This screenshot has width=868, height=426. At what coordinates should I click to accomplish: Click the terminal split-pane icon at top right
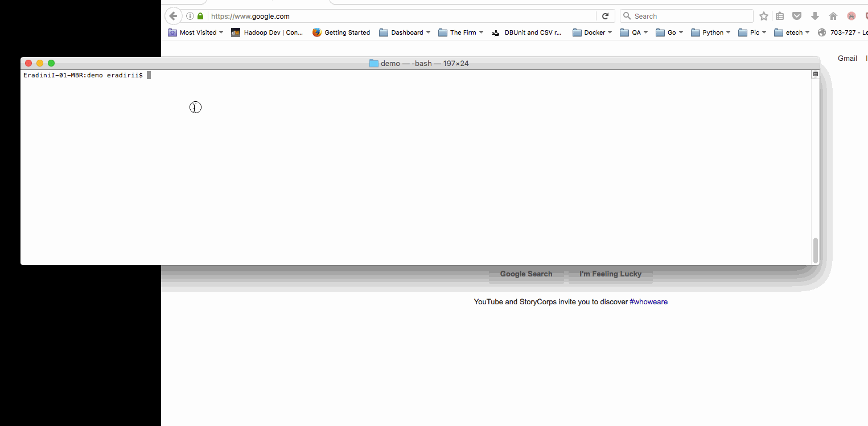tap(815, 74)
